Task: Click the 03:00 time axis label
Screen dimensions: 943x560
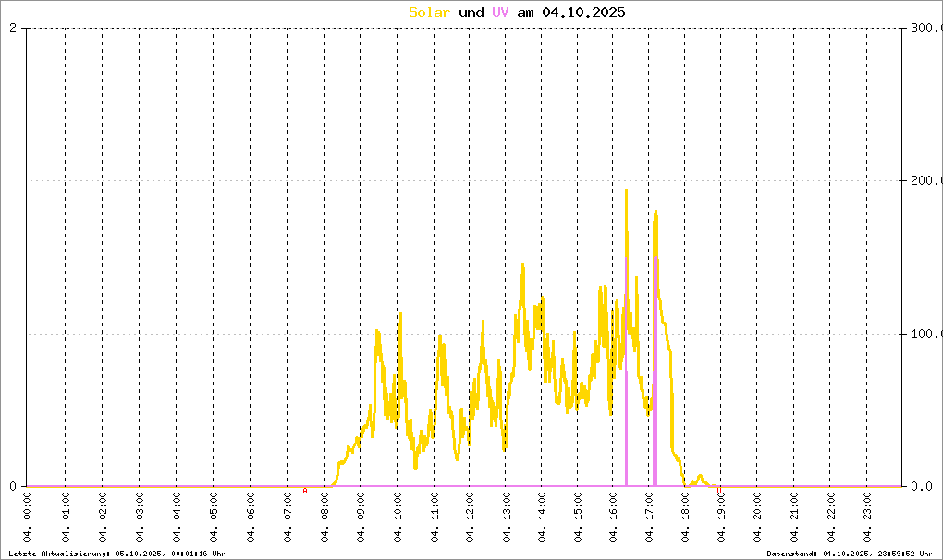Action: click(x=140, y=517)
